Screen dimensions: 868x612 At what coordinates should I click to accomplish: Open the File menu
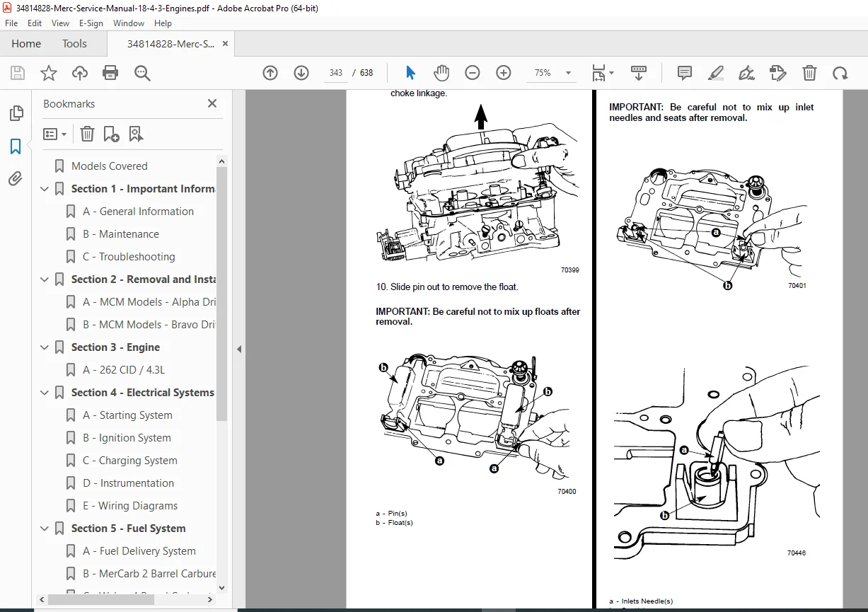point(11,23)
